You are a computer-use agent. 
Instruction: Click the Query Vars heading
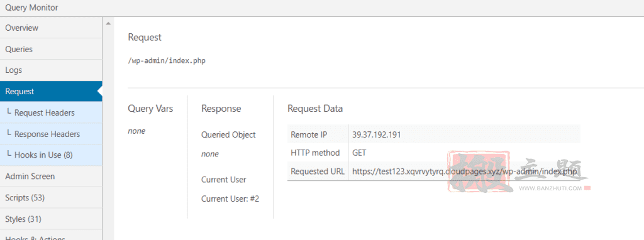click(150, 109)
